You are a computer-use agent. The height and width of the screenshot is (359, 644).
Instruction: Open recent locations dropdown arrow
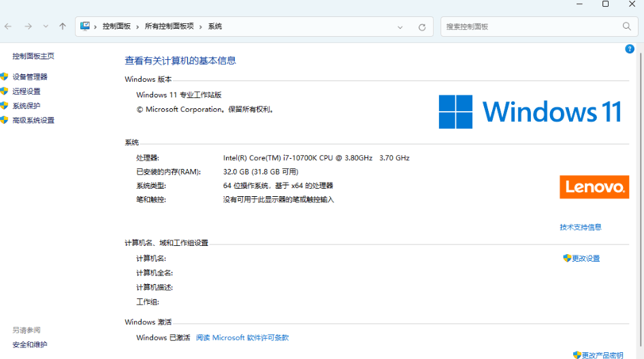(x=46, y=27)
